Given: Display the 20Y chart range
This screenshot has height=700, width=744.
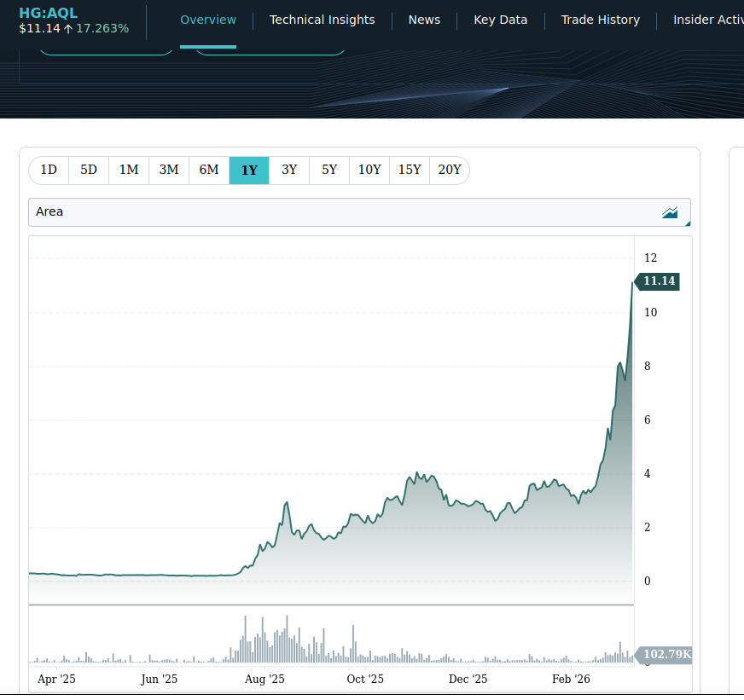Looking at the screenshot, I should 450,171.
